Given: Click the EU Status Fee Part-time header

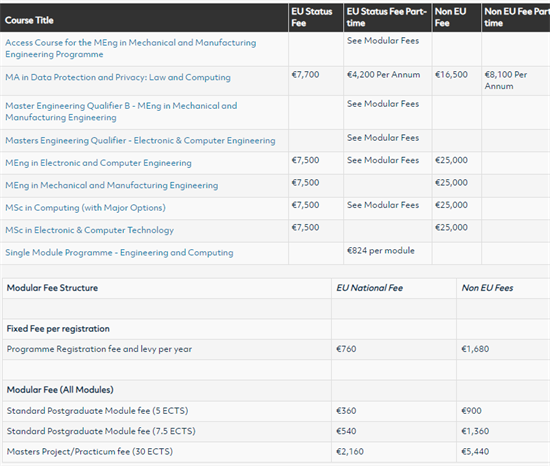Looking at the screenshot, I should coord(387,17).
